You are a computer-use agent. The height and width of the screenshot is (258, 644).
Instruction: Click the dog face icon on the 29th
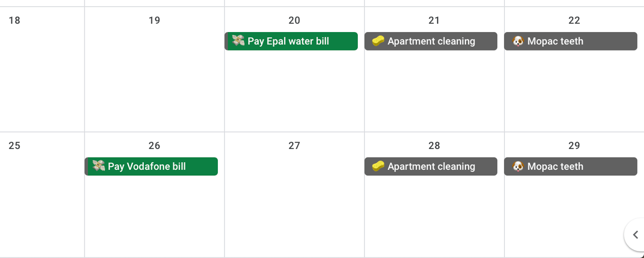(518, 166)
